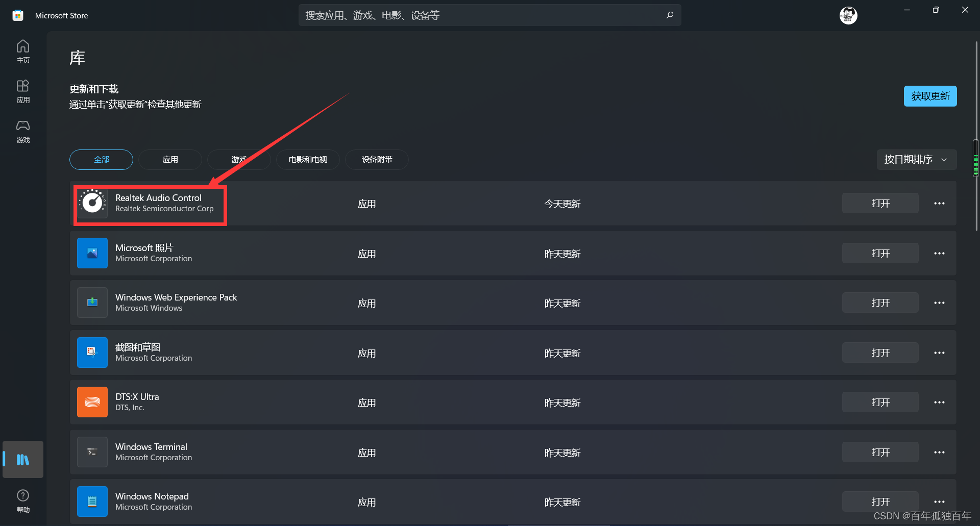Screen dimensions: 980x526
Task: Open the Home page in sidebar
Action: [23, 52]
